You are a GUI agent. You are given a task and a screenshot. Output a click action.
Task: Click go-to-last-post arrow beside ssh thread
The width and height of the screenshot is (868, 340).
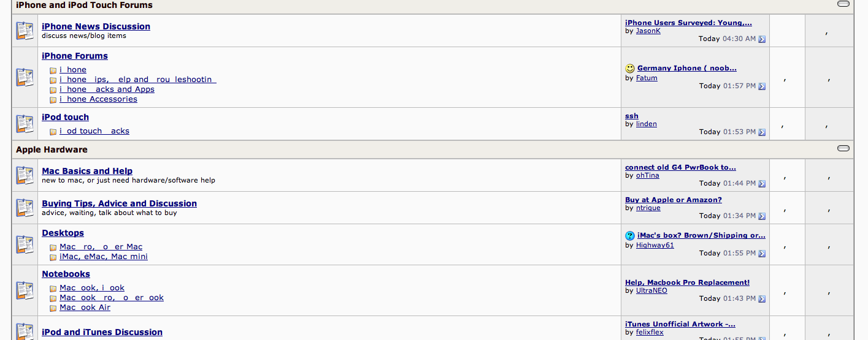(762, 132)
